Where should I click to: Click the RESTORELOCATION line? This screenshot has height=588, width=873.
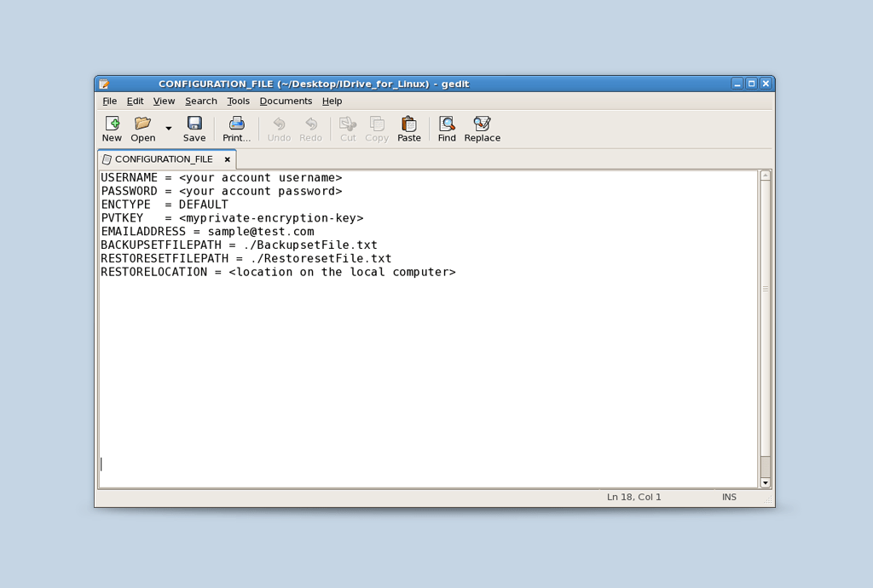click(x=279, y=272)
